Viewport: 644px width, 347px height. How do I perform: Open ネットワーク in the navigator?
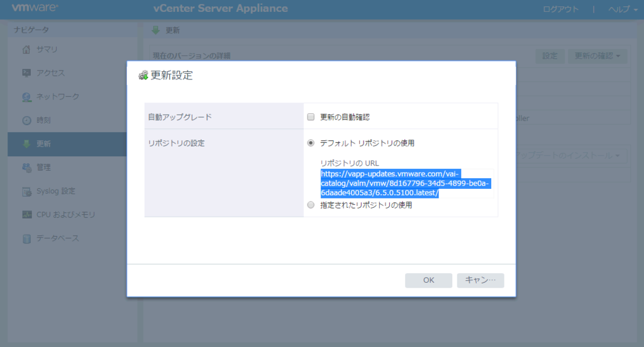[x=57, y=96]
